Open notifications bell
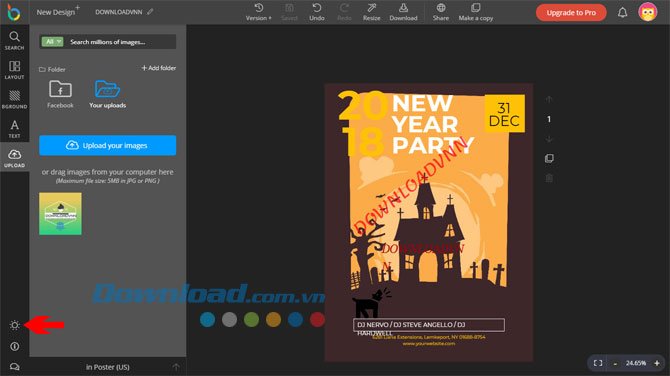Viewport: 670px width, 376px height. tap(623, 12)
